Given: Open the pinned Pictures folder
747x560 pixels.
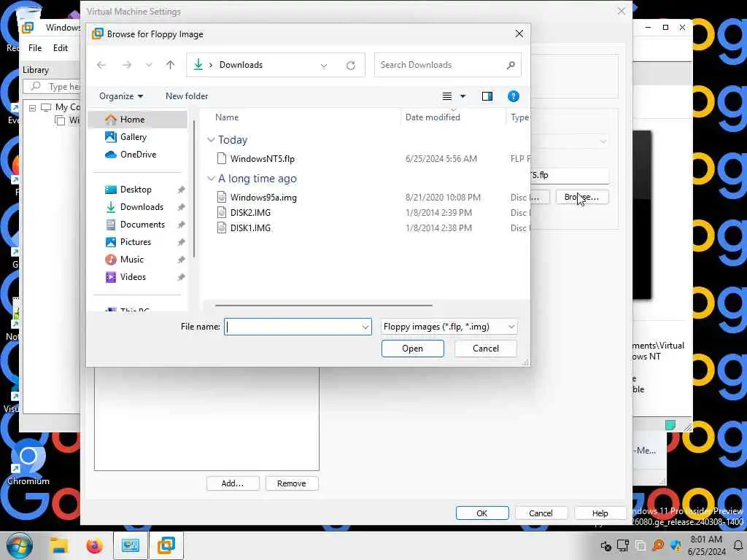Looking at the screenshot, I should click(x=135, y=242).
